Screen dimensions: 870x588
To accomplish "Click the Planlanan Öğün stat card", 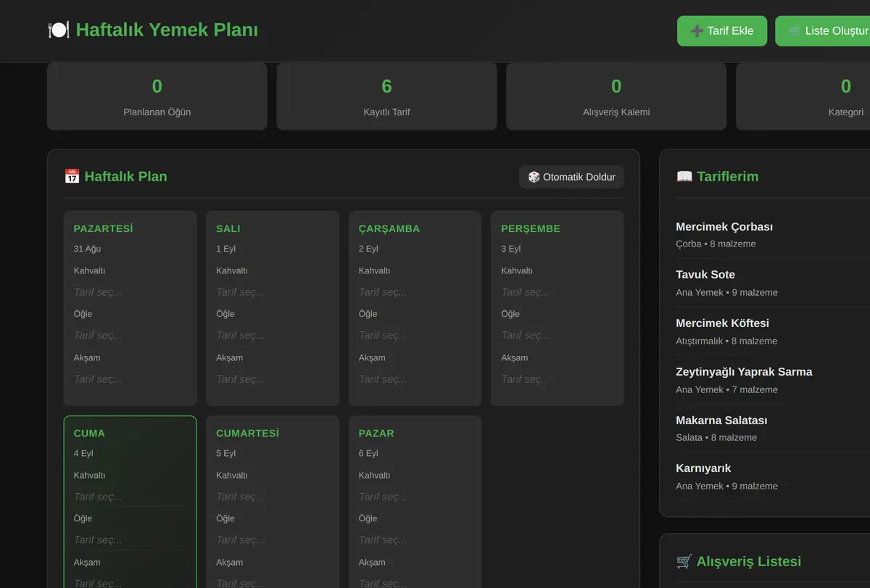I will [157, 96].
